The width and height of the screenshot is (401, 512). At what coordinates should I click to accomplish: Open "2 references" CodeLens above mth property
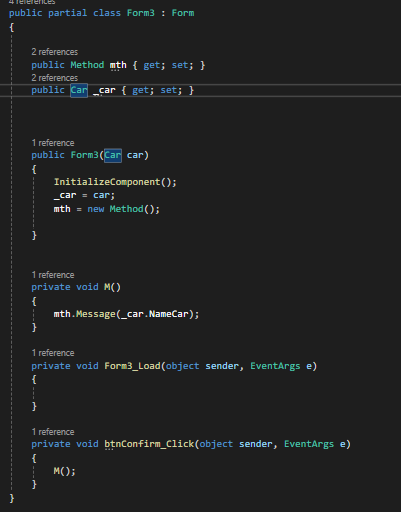[x=55, y=52]
